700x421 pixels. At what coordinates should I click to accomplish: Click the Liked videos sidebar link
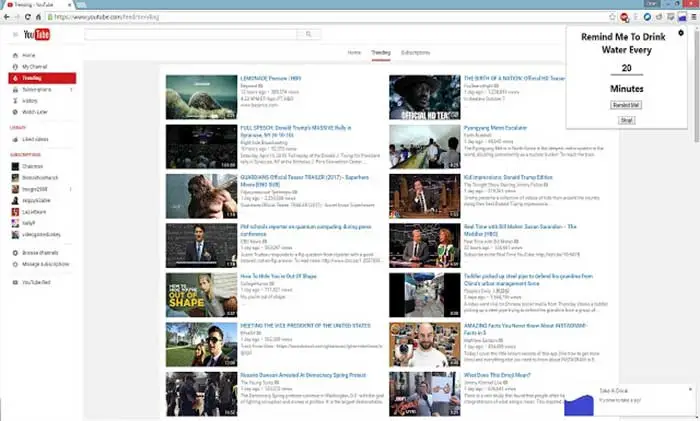(x=35, y=139)
